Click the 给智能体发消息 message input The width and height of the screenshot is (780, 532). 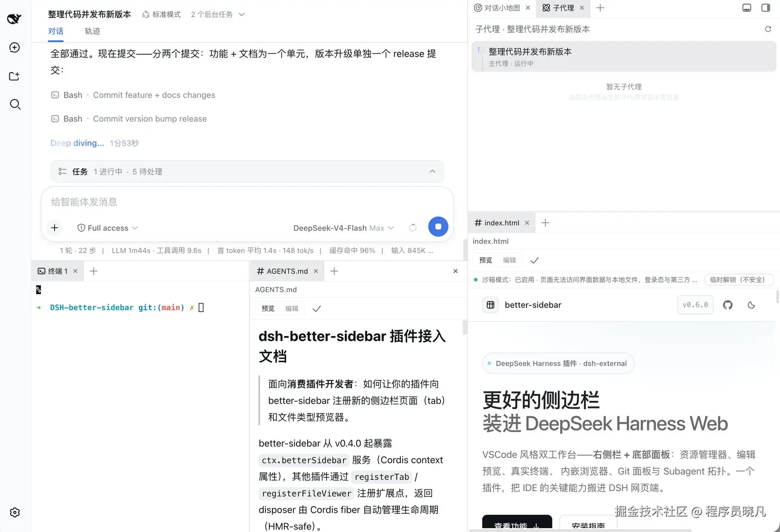247,202
